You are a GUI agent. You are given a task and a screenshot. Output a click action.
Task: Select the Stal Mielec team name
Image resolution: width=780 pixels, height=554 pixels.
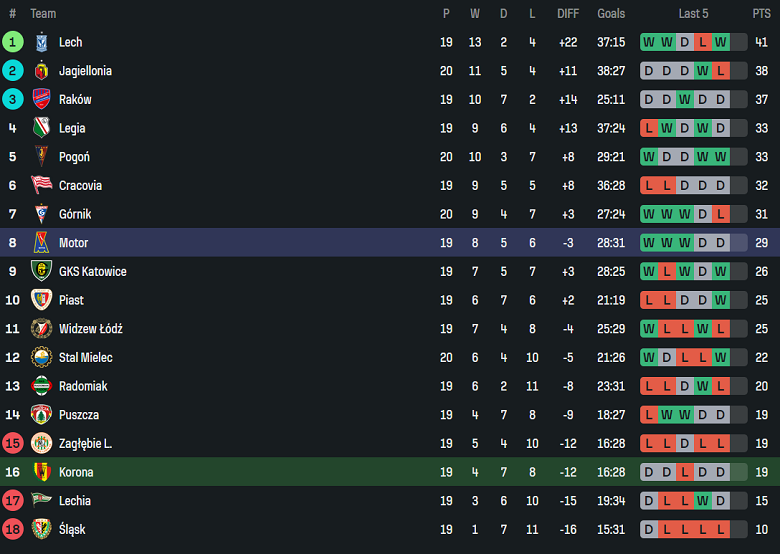(85, 358)
